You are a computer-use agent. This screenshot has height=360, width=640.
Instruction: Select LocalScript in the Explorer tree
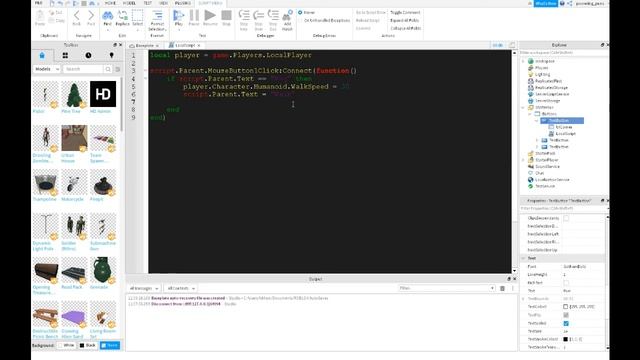tap(565, 133)
